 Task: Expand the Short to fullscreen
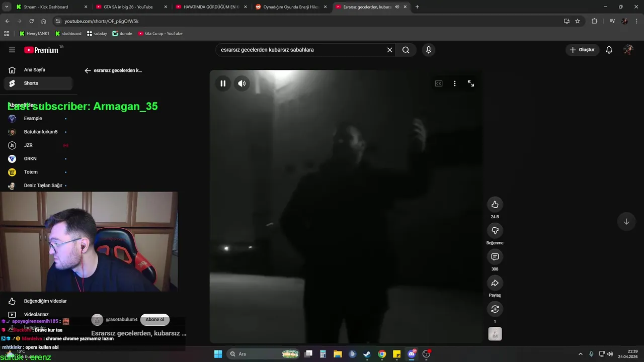point(471,83)
